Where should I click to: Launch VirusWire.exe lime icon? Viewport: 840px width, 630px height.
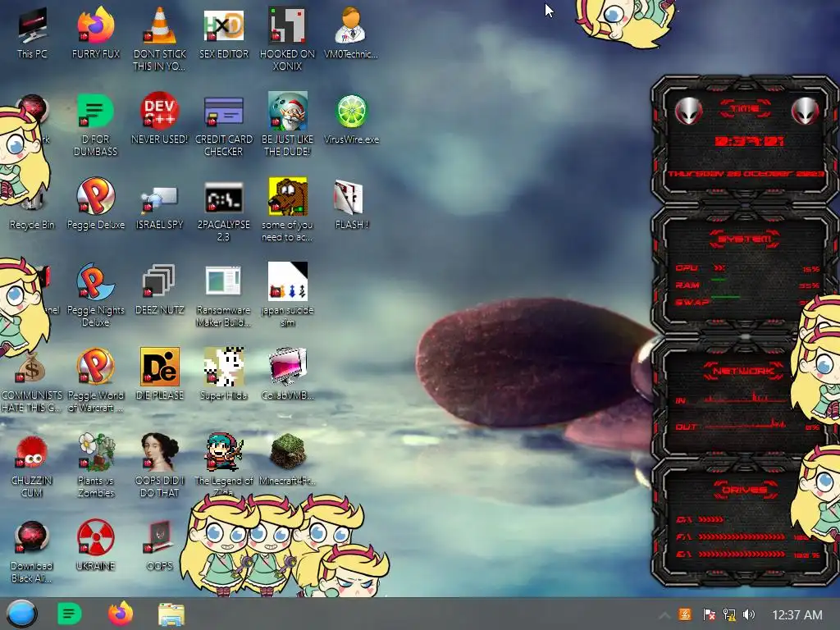point(351,118)
